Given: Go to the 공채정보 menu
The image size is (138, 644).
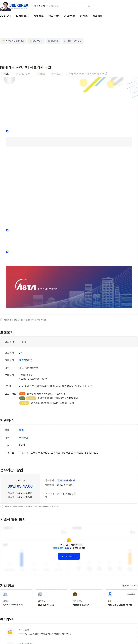Looking at the screenshot, I should [x=39, y=16].
